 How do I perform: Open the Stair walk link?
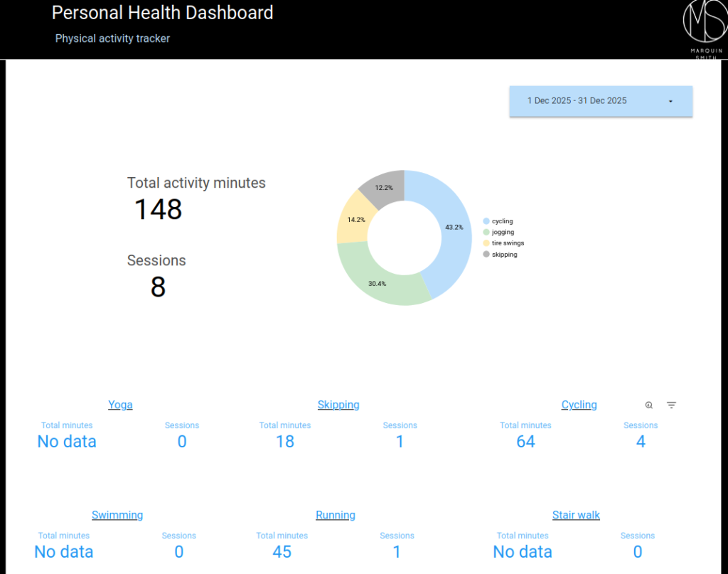[576, 515]
